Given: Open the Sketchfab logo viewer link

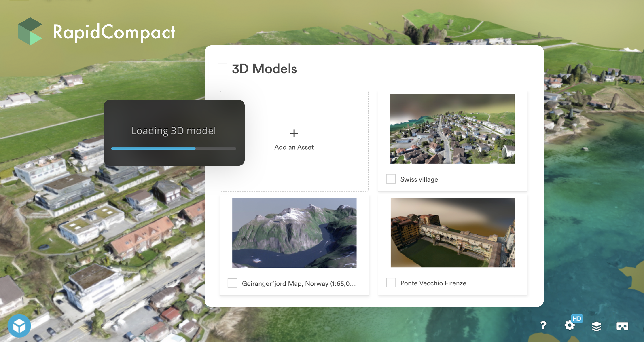Looking at the screenshot, I should click(x=19, y=325).
